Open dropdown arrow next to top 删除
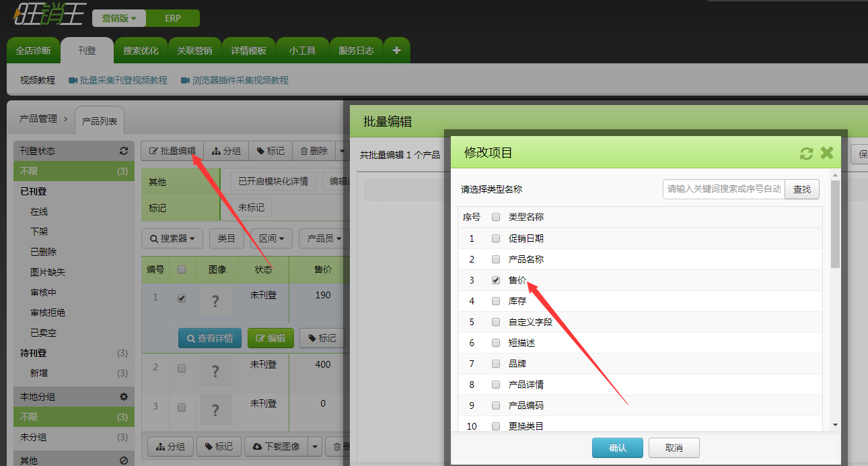 (341, 152)
